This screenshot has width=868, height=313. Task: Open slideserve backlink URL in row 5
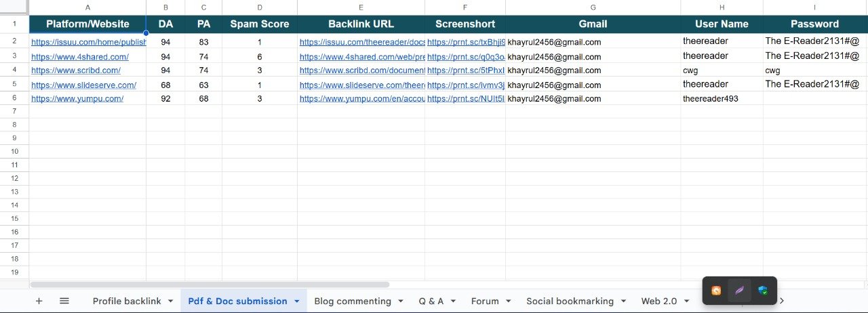tap(361, 85)
